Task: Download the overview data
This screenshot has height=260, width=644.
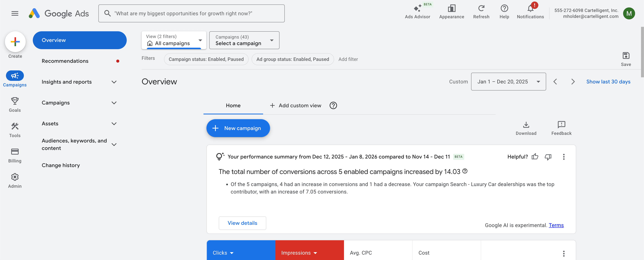Action: (526, 128)
